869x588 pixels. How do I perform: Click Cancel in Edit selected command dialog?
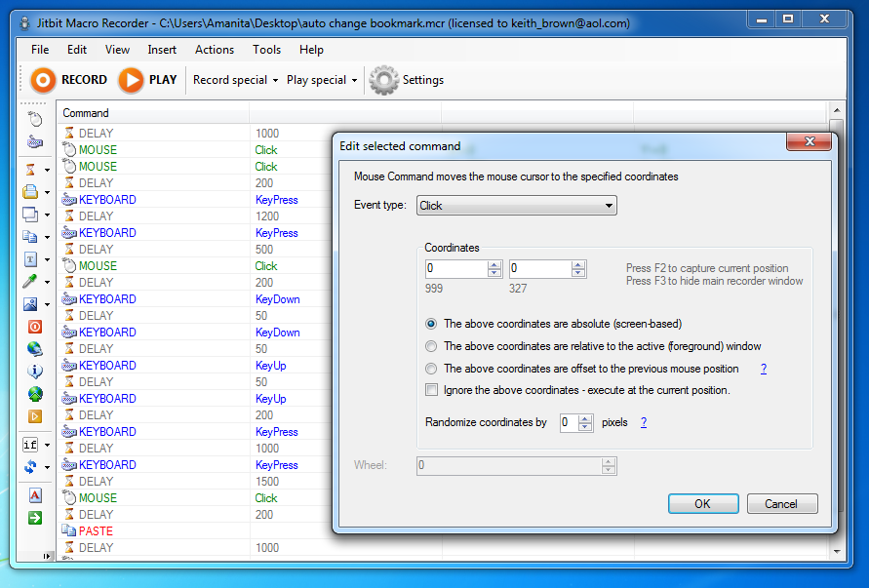[x=781, y=504]
